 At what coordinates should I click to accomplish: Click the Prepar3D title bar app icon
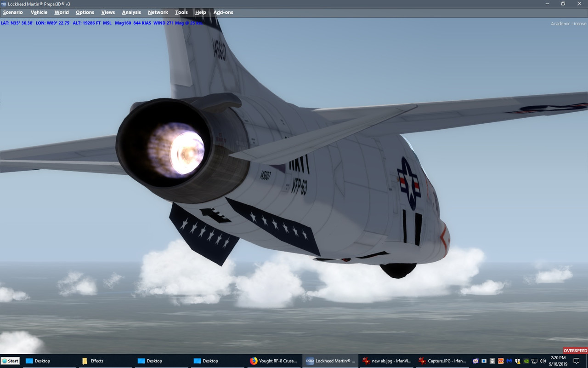[x=4, y=4]
